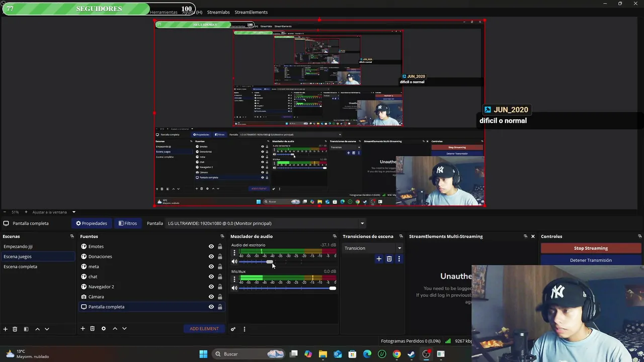The image size is (644, 362).
Task: Open the Pantalla monitor dropdown
Action: pyautogui.click(x=266, y=223)
